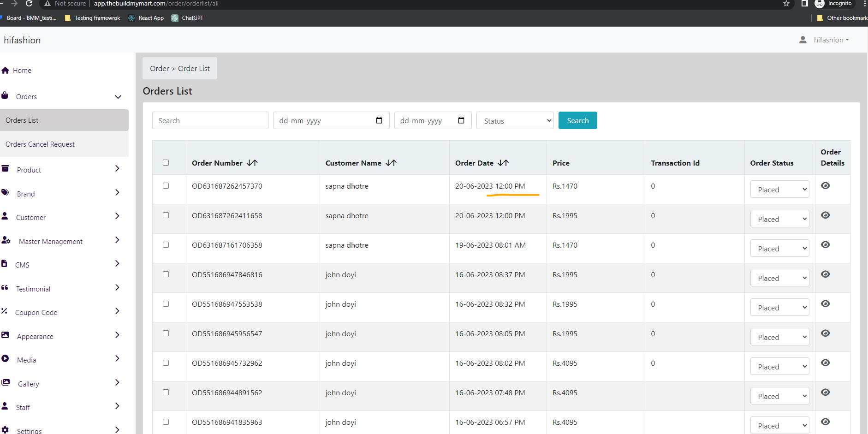This screenshot has width=868, height=434.
Task: Open Orders Cancel Request in sidebar
Action: point(65,144)
